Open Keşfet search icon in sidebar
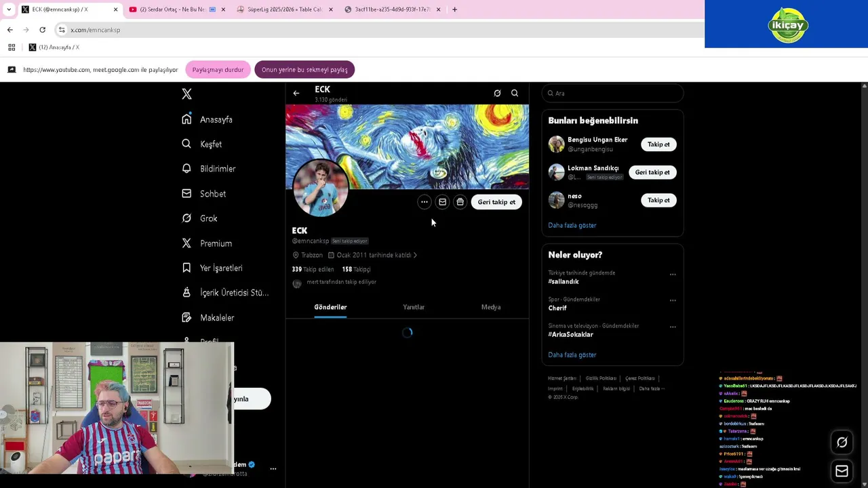The height and width of the screenshot is (488, 868). [x=186, y=144]
